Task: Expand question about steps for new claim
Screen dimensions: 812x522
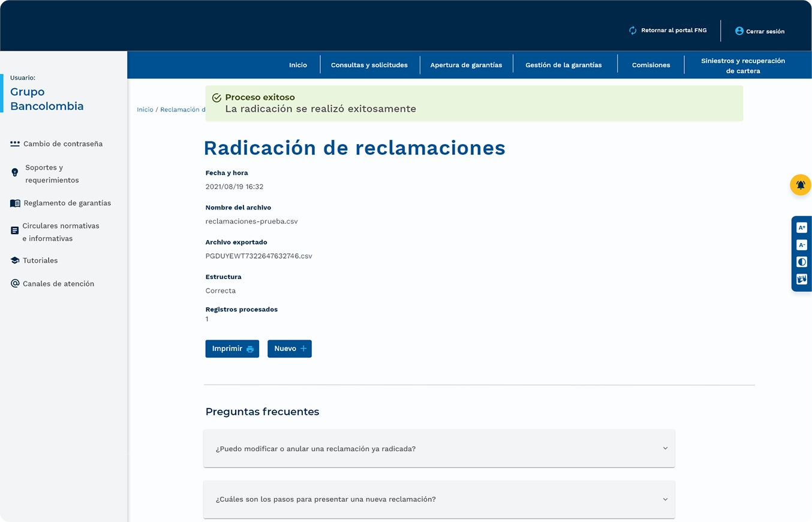Action: (439, 499)
